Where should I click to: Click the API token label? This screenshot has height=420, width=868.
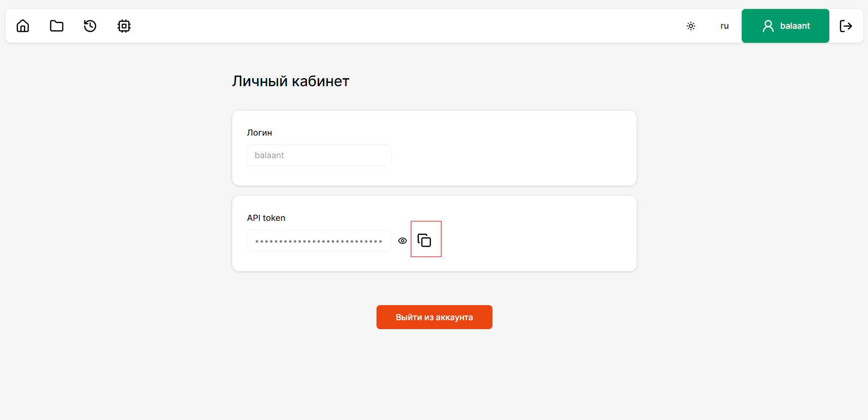[266, 218]
